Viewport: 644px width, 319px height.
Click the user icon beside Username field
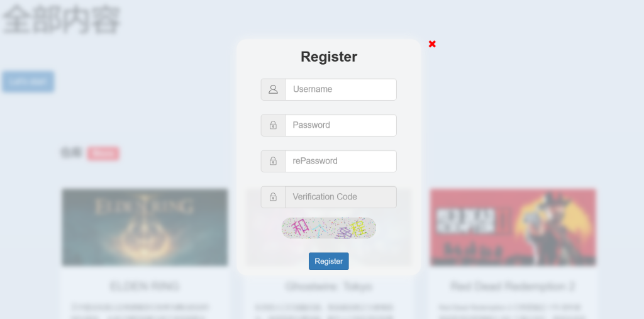pyautogui.click(x=273, y=89)
